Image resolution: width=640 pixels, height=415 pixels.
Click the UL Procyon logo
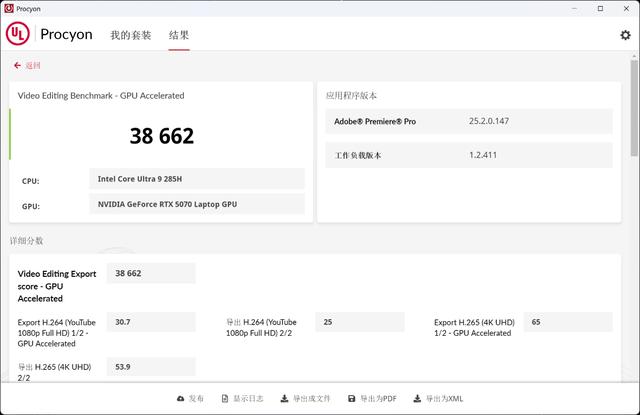[18, 34]
